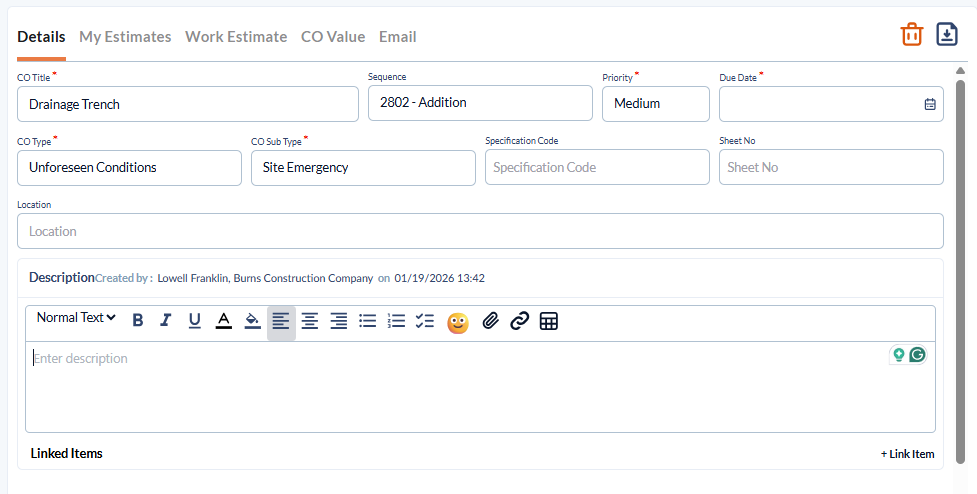Viewport: 977px width, 494px height.
Task: Click the timestamp 01/19/2026 13:42
Action: point(439,278)
